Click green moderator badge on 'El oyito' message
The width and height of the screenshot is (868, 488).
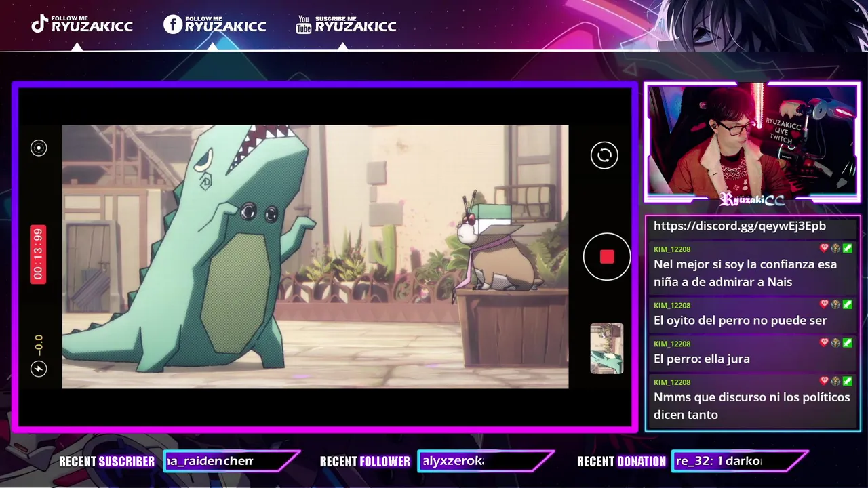[848, 305]
